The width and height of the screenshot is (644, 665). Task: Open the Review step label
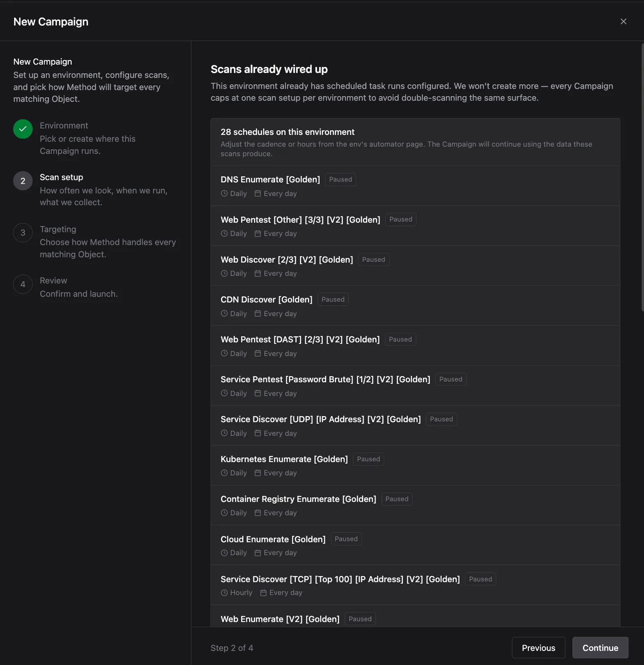tap(53, 281)
